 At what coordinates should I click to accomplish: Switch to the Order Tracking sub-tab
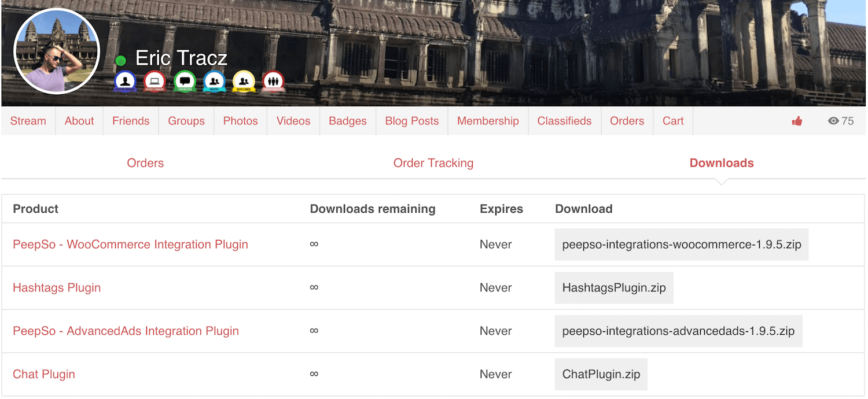click(433, 163)
